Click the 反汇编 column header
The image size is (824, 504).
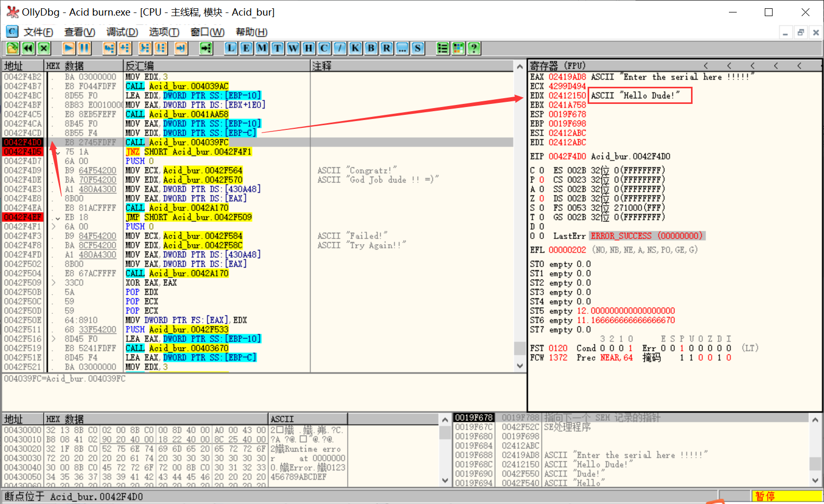[x=217, y=66]
